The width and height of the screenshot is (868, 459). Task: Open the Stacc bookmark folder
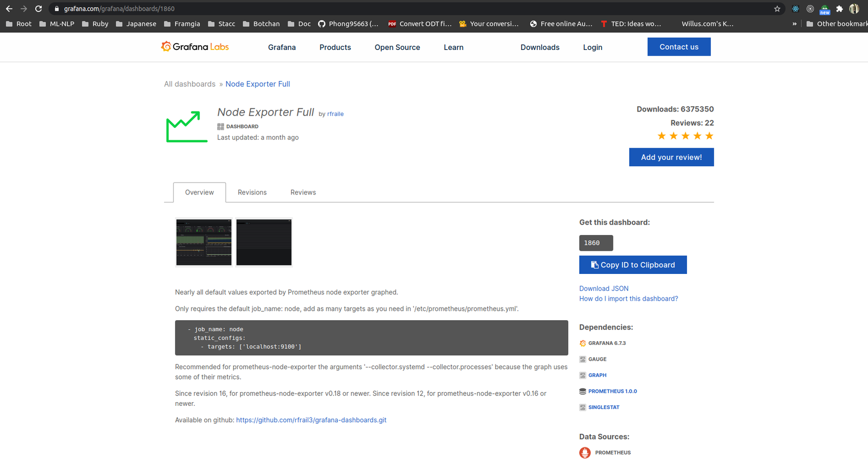point(221,24)
